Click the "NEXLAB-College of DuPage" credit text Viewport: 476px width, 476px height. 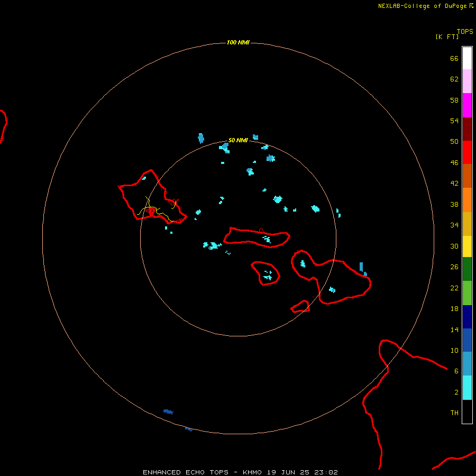tap(422, 6)
